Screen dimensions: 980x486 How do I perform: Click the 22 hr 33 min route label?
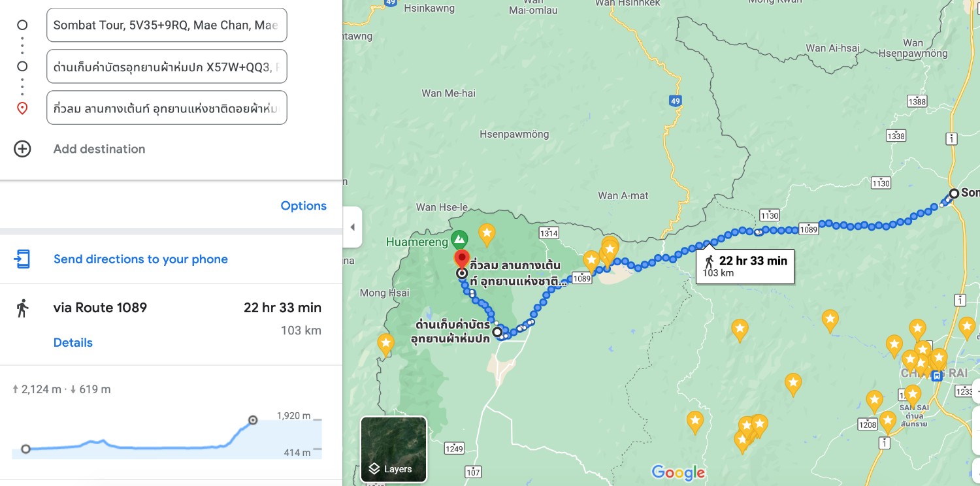coord(745,266)
